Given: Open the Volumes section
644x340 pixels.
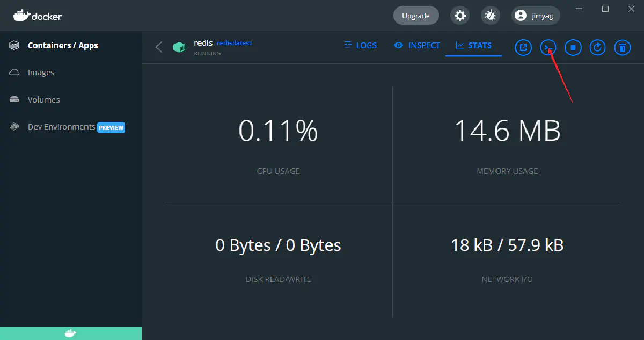Looking at the screenshot, I should pos(43,100).
